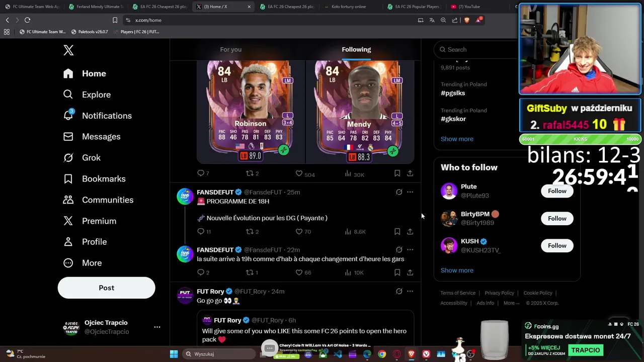Open more options on PROGRAMME DE 18H post
The height and width of the screenshot is (362, 644).
click(410, 192)
